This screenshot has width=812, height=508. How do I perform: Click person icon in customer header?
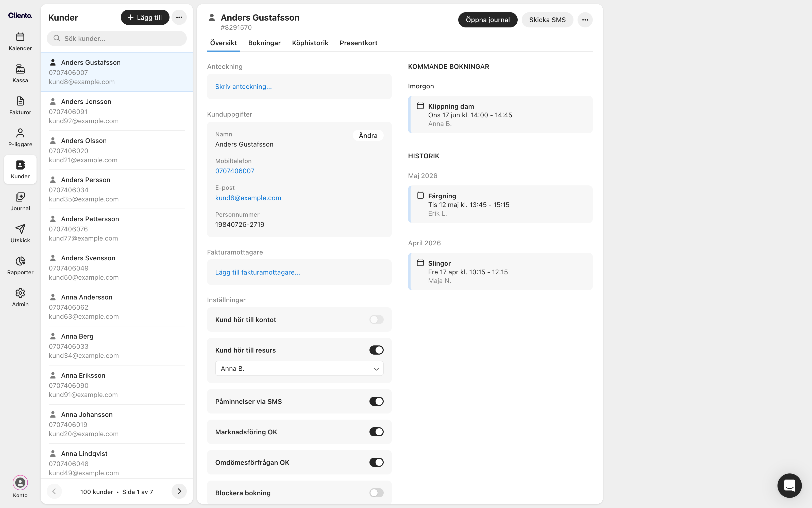click(212, 18)
